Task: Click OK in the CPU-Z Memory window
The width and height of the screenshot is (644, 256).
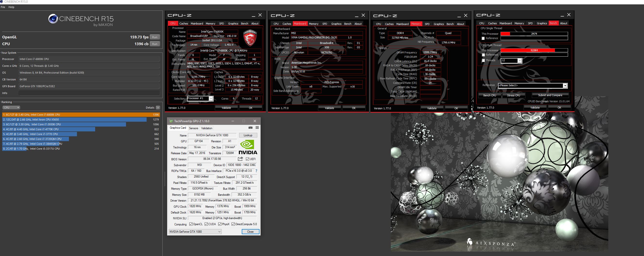Action: [456, 108]
